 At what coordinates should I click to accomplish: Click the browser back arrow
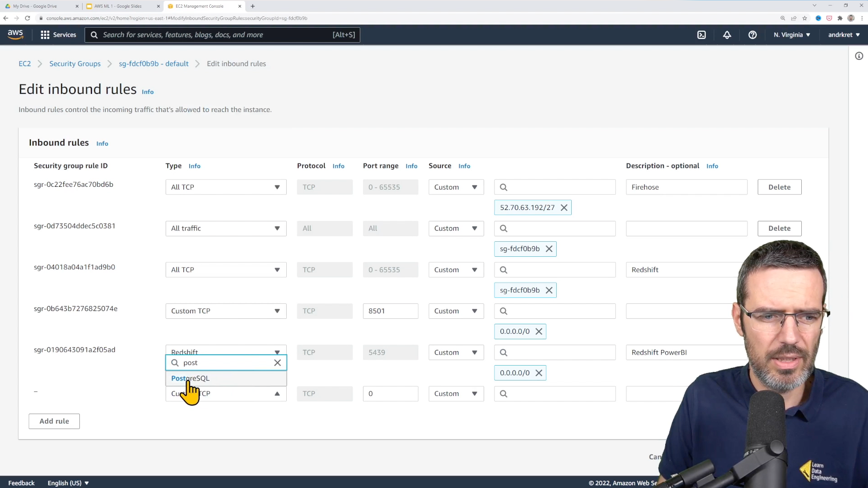(x=5, y=18)
